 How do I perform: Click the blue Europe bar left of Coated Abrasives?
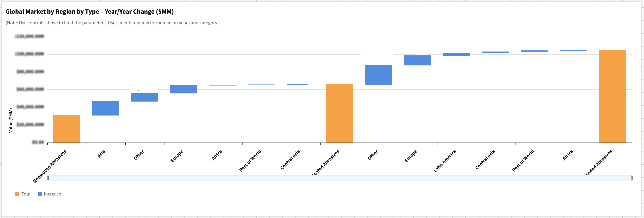183,89
